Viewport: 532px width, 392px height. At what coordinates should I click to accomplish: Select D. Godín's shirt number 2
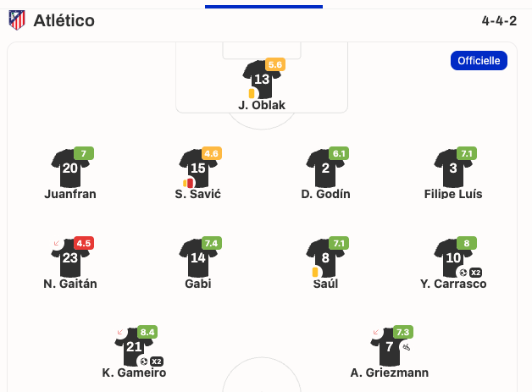325,168
